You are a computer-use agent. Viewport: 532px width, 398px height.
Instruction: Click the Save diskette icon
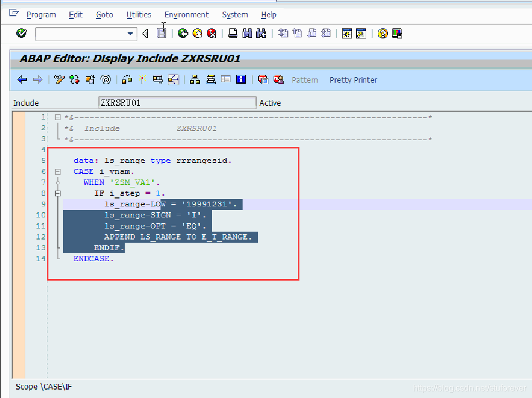pyautogui.click(x=162, y=33)
